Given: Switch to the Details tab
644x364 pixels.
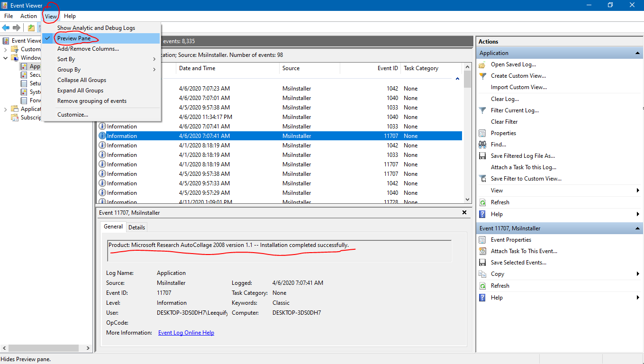Looking at the screenshot, I should pos(136,227).
